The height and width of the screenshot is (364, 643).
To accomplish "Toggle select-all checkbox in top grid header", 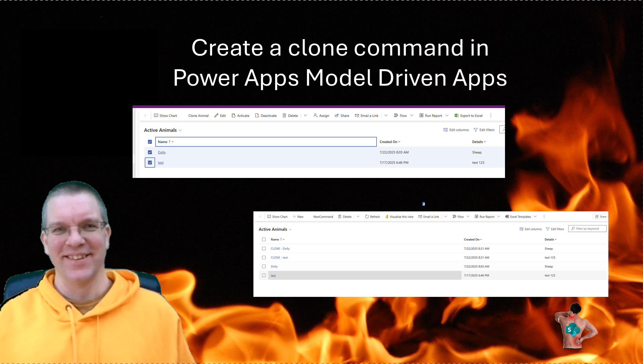I will coord(150,142).
